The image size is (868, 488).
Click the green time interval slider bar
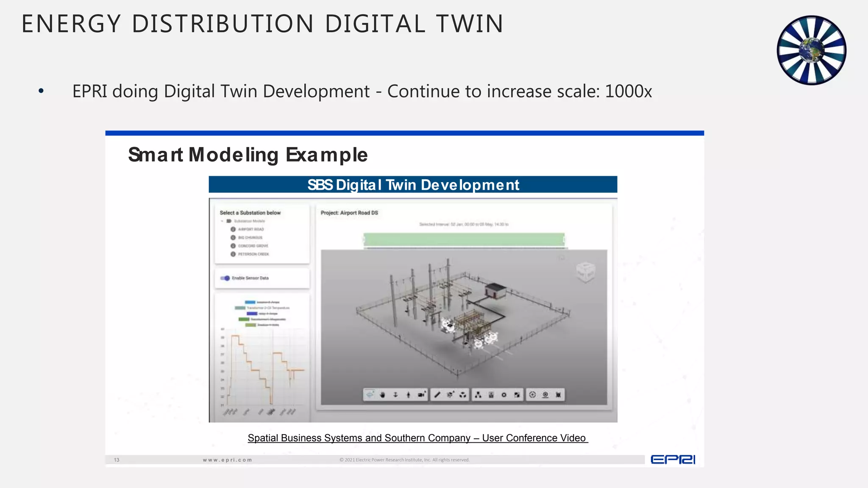click(x=464, y=239)
